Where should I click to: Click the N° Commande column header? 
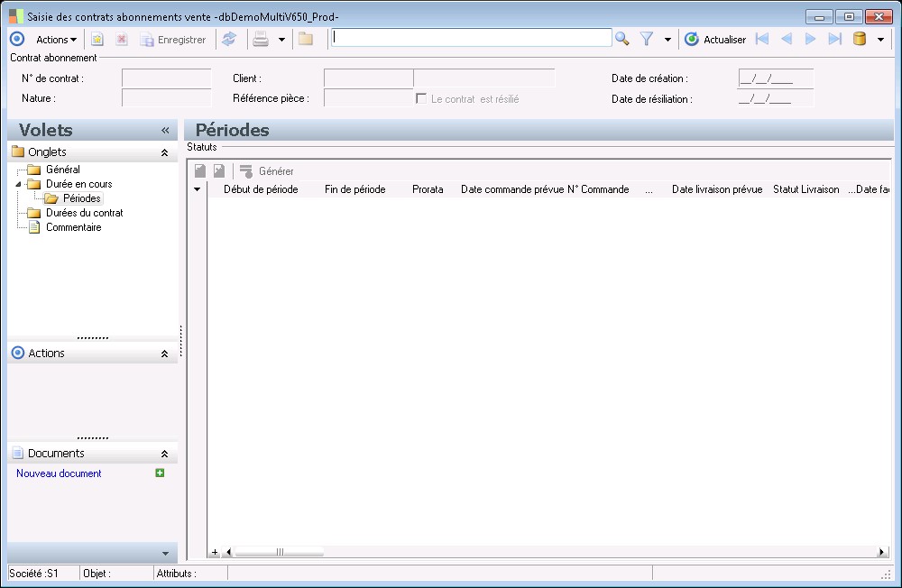(598, 189)
